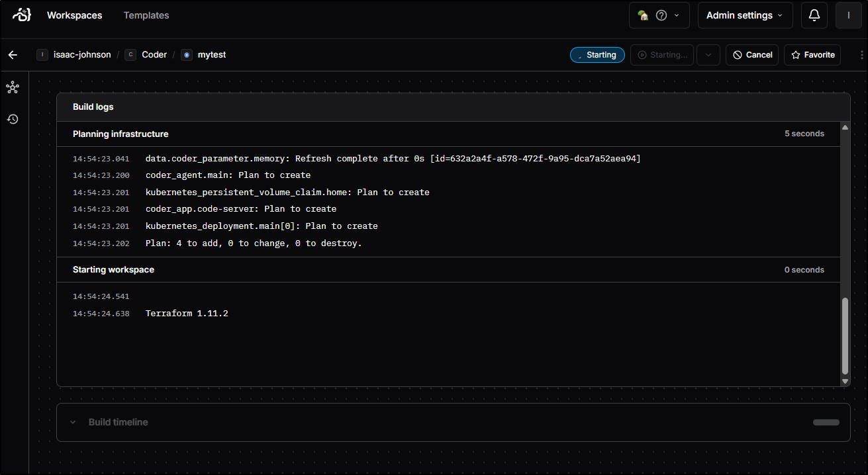Click the disabled Starting... button
This screenshot has width=868, height=475.
point(663,55)
